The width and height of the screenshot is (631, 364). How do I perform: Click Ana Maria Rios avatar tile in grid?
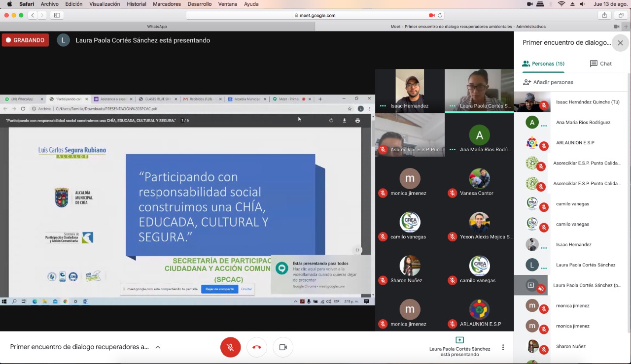point(479,135)
